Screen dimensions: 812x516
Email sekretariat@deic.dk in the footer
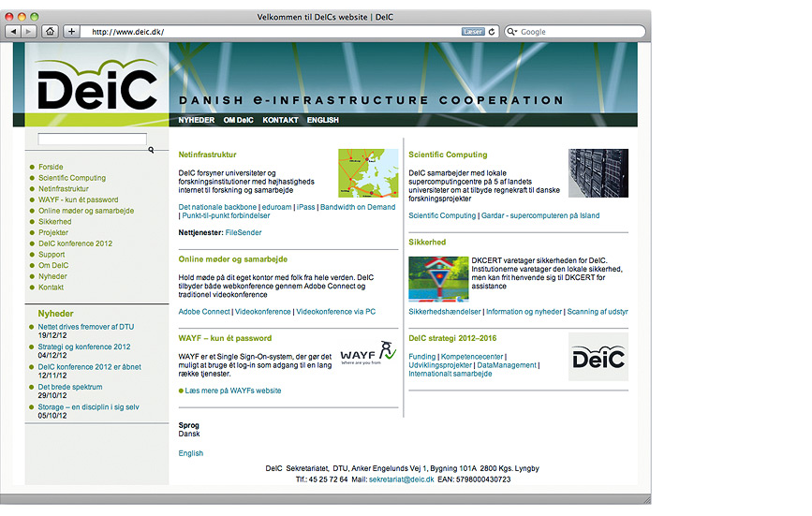click(x=402, y=479)
